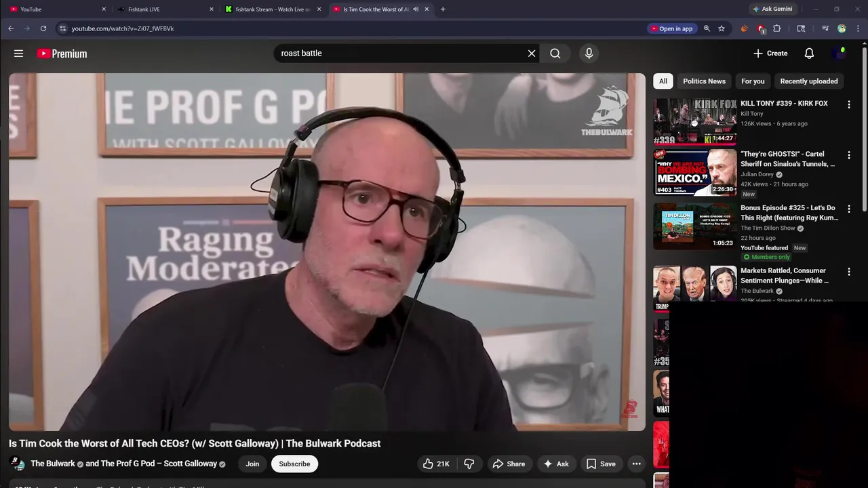Subscribe to The Bulwark channel
The height and width of the screenshot is (488, 868).
294,464
